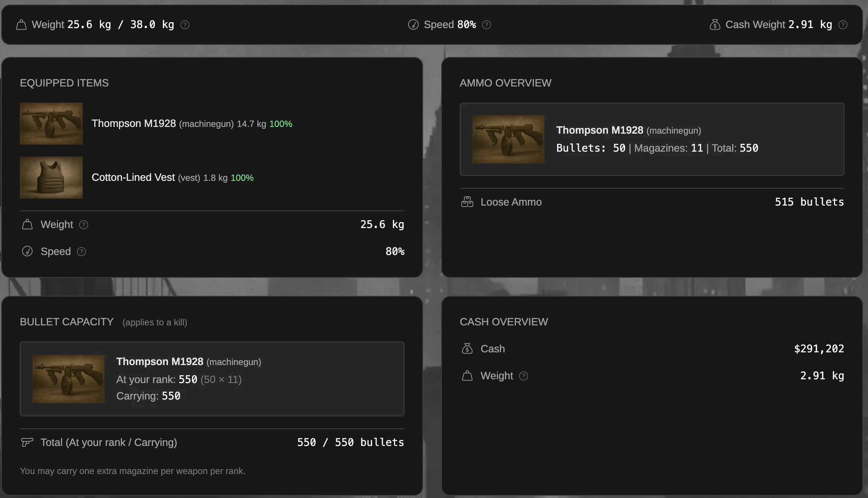Click the BULLET CAPACITY heading
Viewport: 868px width, 498px height.
[67, 322]
